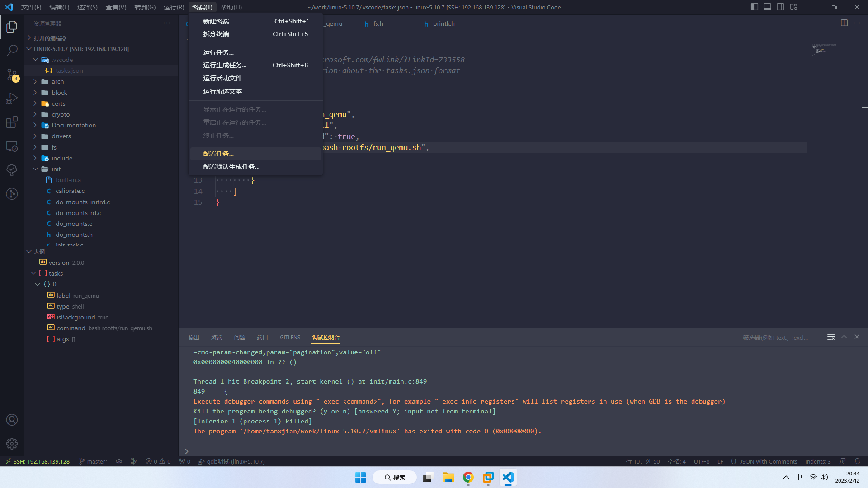
Task: Choose Configure Default Build Task entry
Action: [x=255, y=167]
